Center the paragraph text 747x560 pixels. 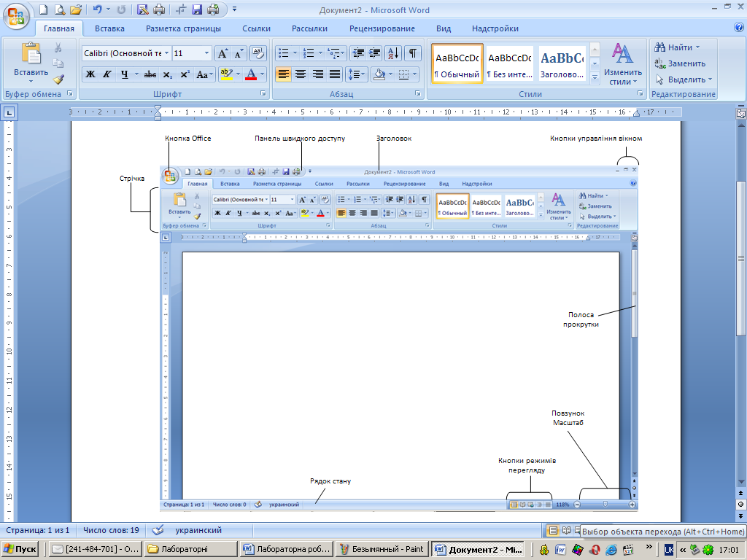click(300, 74)
